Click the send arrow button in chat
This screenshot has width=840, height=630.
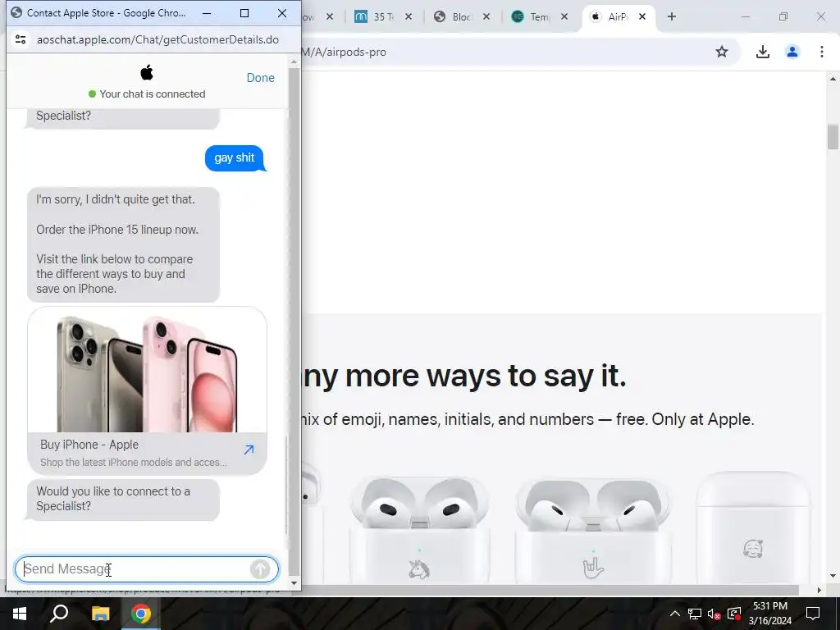[260, 569]
